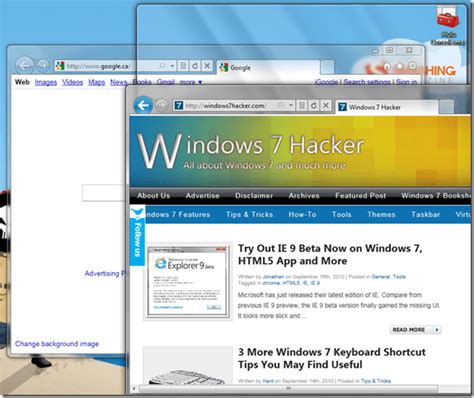
Task: Click search magnifier in windows7hacker address bar
Action: point(281,106)
